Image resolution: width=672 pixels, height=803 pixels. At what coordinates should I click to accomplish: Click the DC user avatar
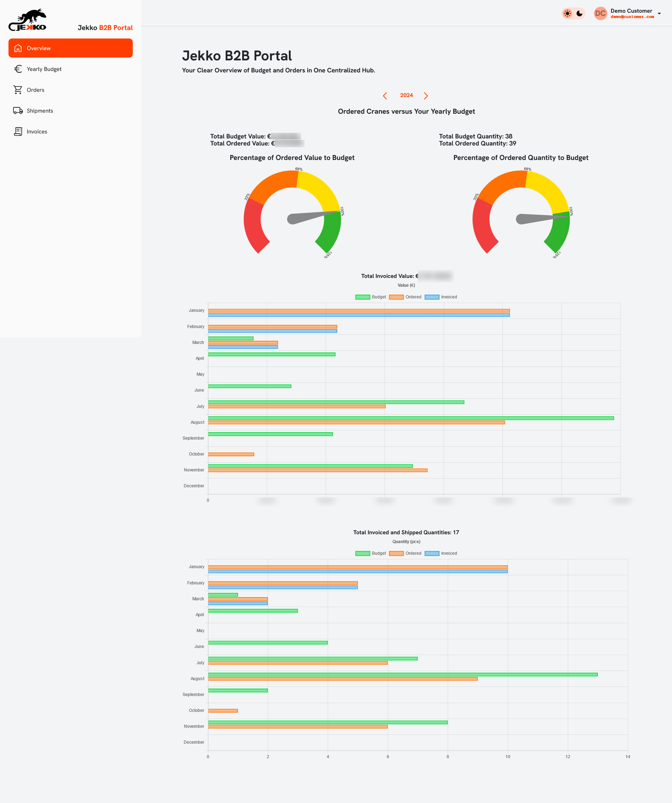(x=600, y=13)
